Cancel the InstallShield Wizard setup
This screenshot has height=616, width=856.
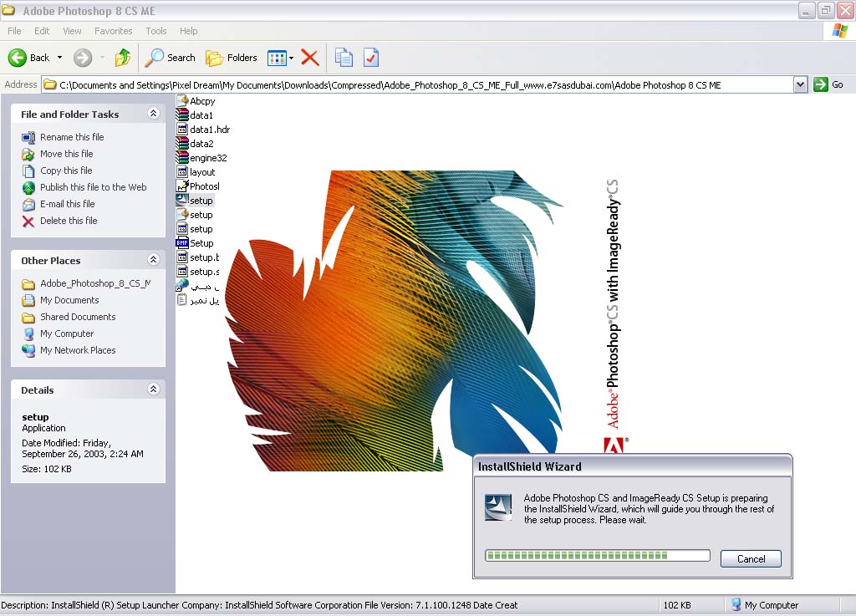(x=751, y=559)
